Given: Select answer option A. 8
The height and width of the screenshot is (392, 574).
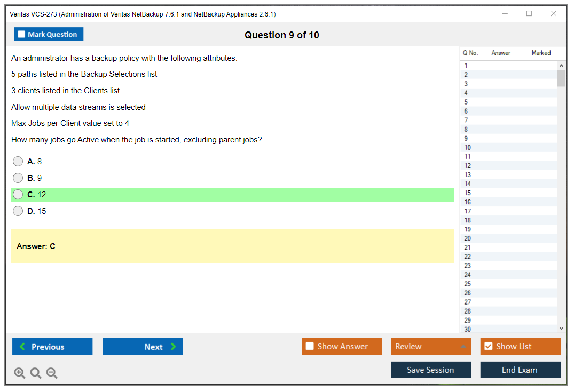Looking at the screenshot, I should point(18,162).
